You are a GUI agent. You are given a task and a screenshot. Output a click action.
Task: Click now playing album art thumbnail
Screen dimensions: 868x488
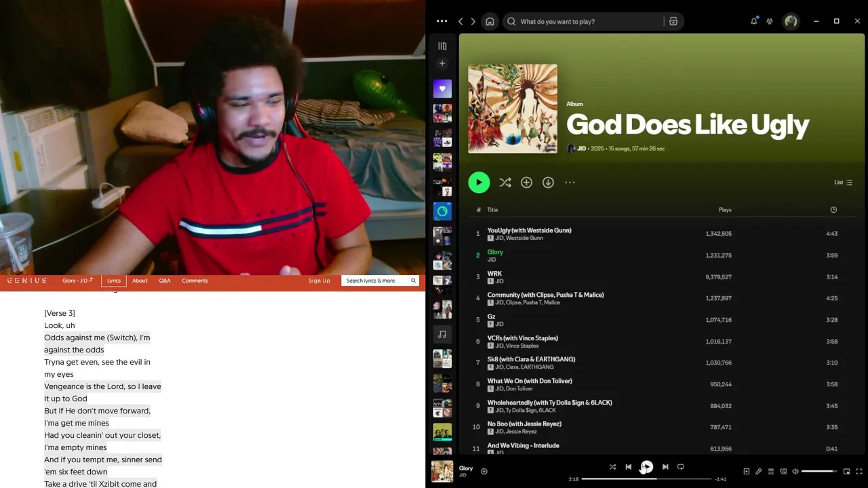[x=442, y=471]
